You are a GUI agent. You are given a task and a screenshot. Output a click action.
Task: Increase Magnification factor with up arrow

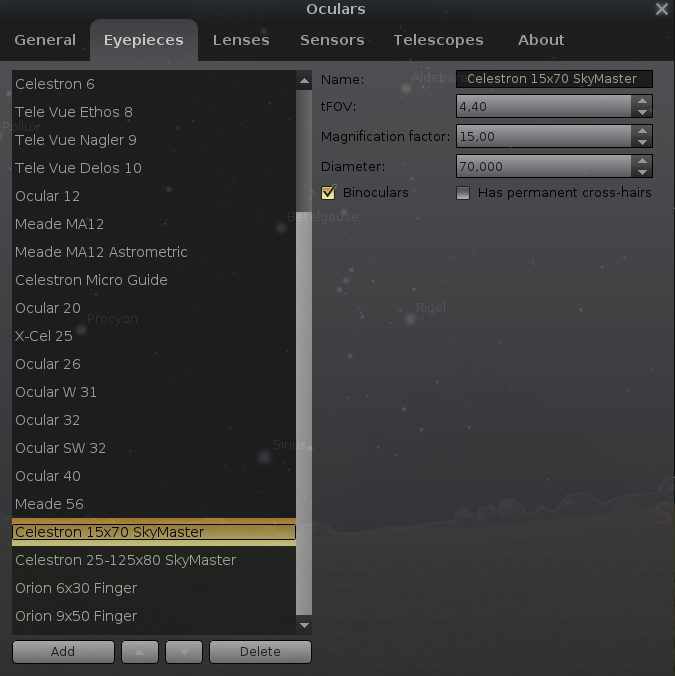pos(642,131)
